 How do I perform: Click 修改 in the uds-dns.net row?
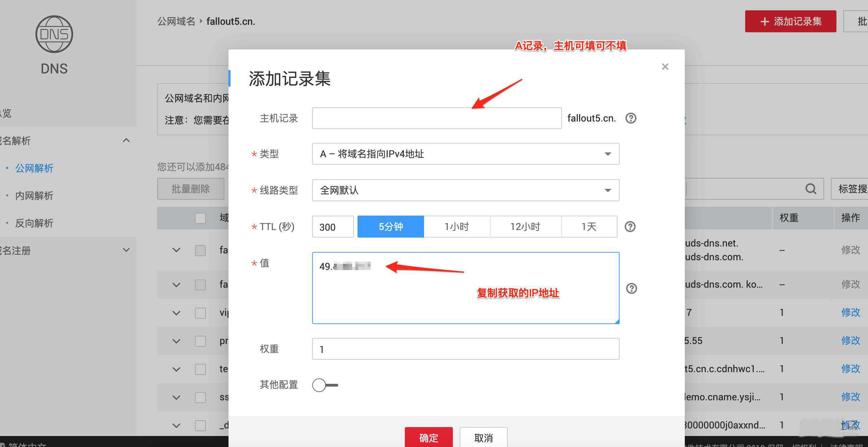click(851, 250)
